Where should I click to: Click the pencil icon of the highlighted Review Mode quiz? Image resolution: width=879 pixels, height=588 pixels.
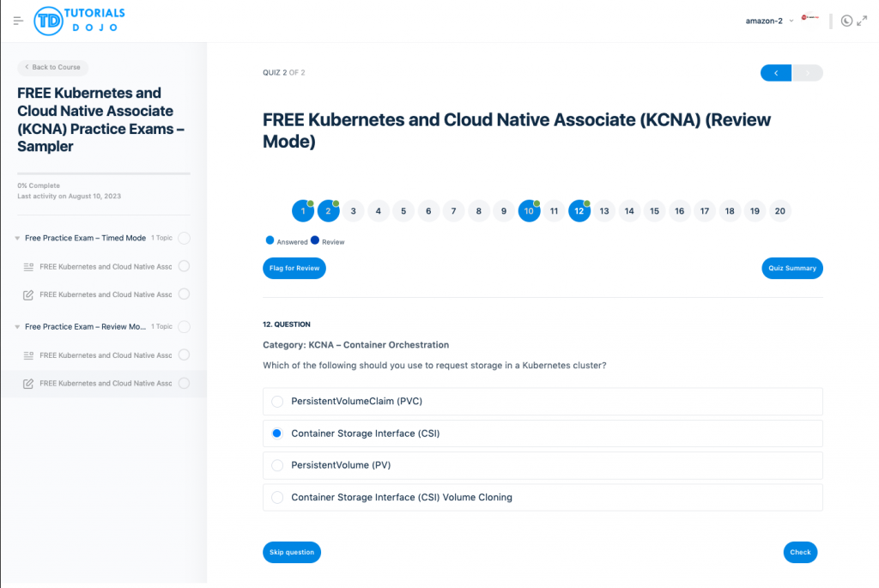[28, 384]
